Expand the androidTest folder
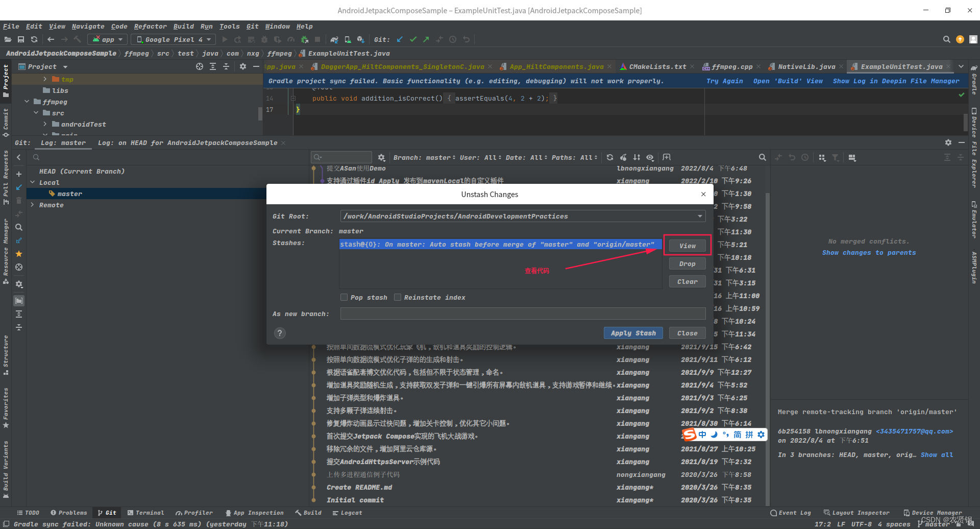The height and width of the screenshot is (529, 980). click(x=45, y=124)
